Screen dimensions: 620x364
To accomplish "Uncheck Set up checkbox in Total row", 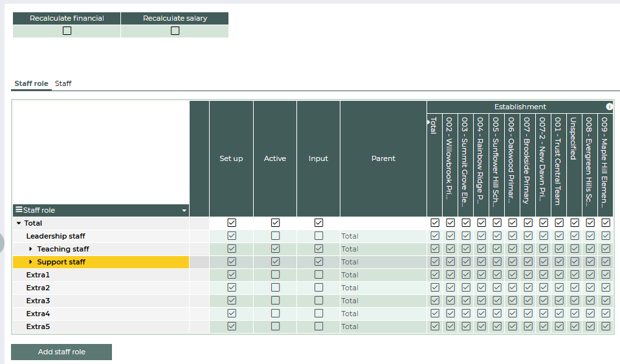I will (x=232, y=223).
